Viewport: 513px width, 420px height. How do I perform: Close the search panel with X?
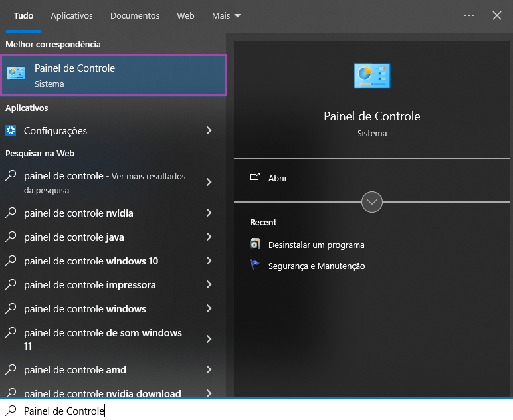[496, 15]
